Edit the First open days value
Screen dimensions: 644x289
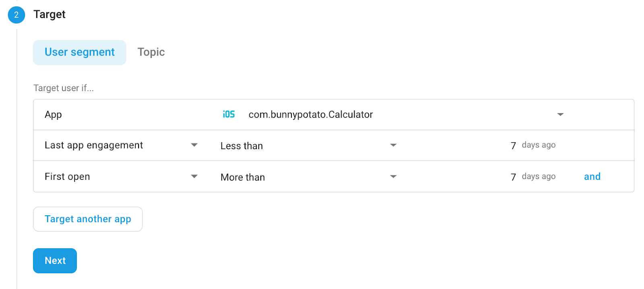tap(513, 177)
